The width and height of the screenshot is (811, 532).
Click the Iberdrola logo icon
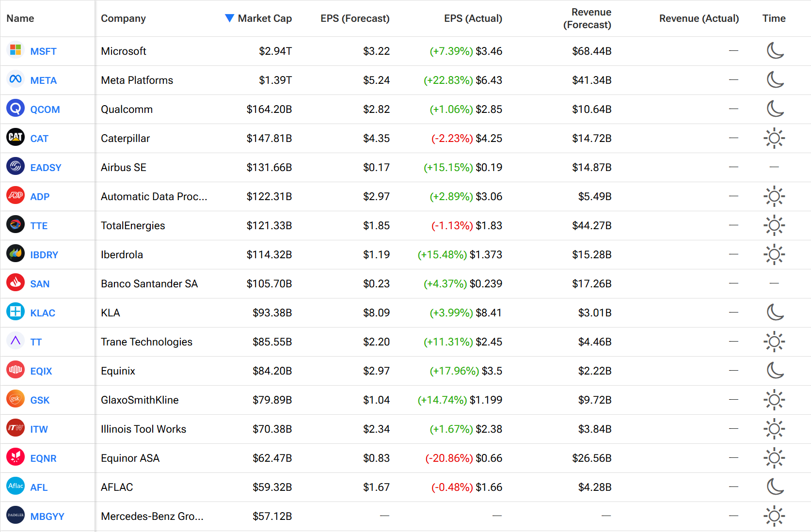point(16,253)
